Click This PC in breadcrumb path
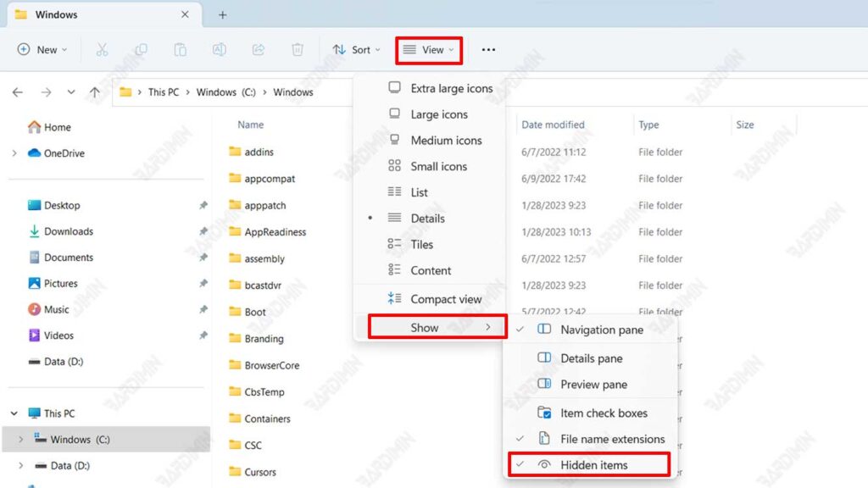The height and width of the screenshot is (488, 868). click(x=164, y=92)
